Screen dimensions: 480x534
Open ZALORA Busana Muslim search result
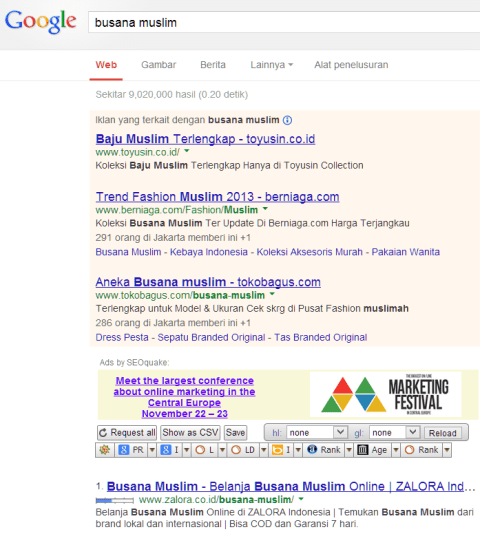(291, 486)
